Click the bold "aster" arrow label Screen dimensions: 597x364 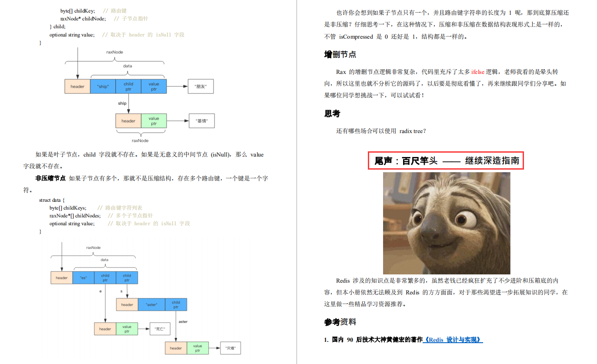click(x=183, y=321)
